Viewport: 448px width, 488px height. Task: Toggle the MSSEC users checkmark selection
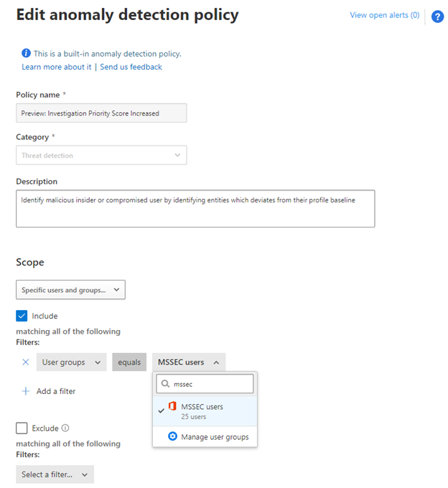tap(160, 411)
